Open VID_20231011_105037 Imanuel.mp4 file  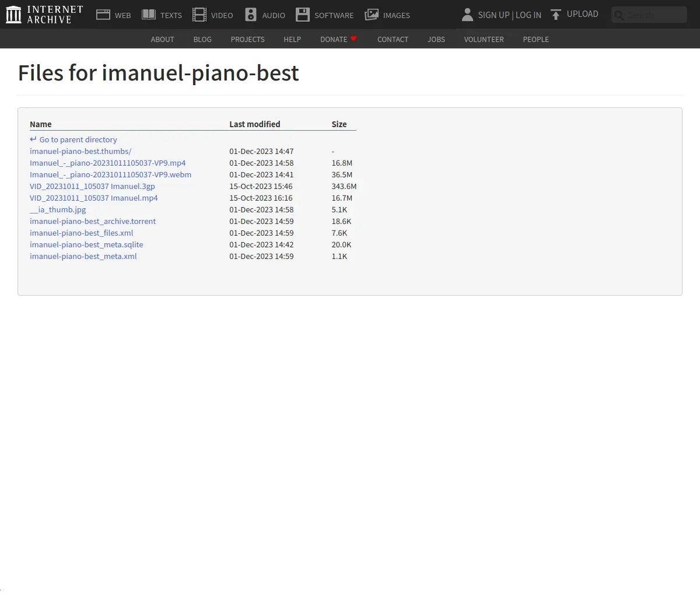(x=94, y=198)
